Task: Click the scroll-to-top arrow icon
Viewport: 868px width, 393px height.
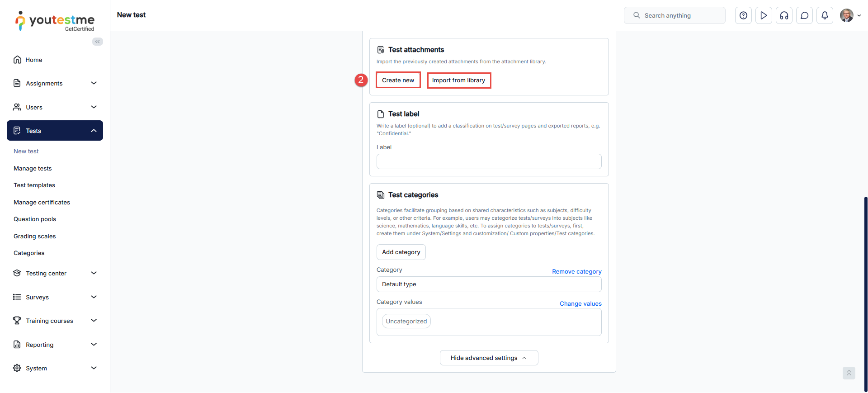Action: (x=849, y=373)
